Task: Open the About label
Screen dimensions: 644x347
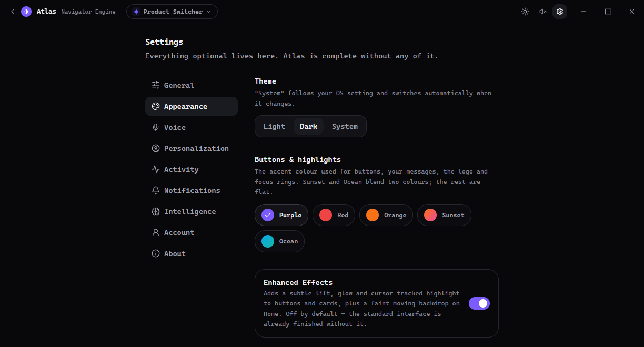Action: 175,253
